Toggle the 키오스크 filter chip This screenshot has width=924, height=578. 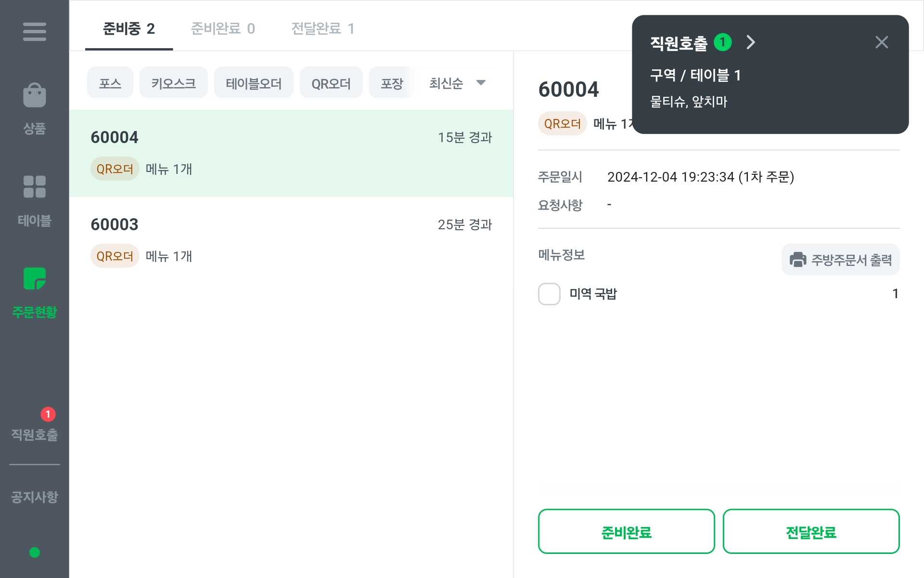click(x=173, y=83)
